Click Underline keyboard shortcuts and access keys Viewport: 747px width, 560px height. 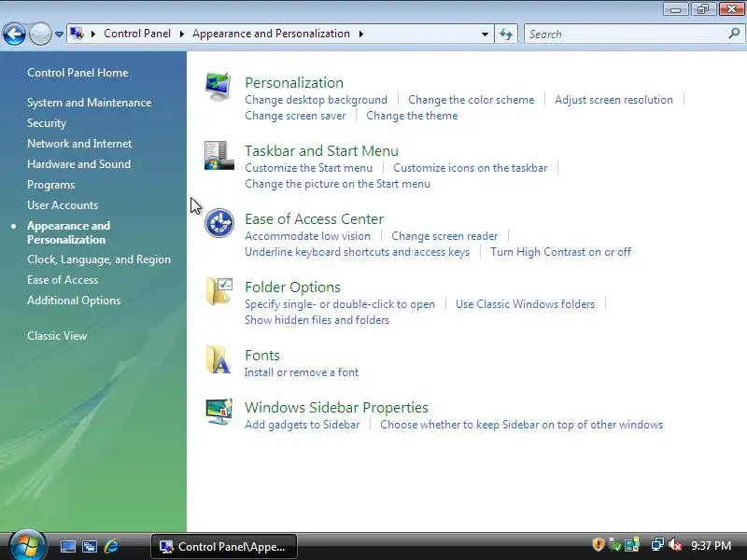(x=358, y=252)
